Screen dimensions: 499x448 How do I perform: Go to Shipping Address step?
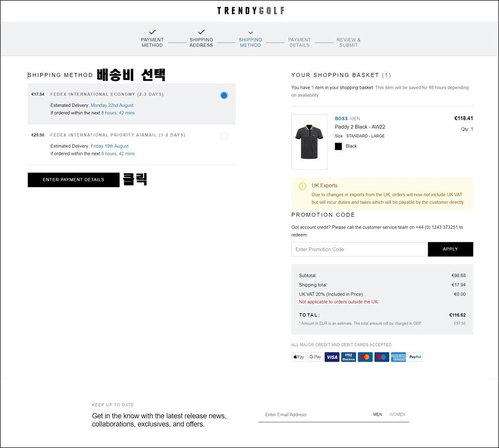(x=201, y=42)
